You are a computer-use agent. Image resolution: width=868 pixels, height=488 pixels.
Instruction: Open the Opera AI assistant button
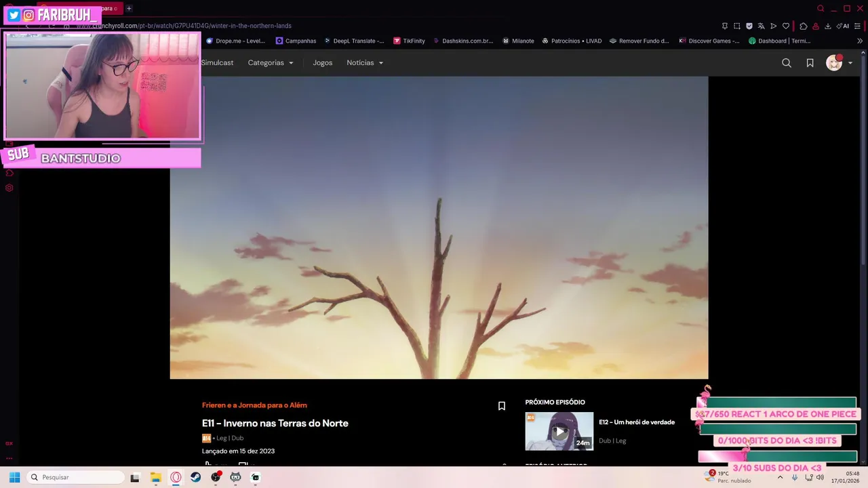[x=843, y=26]
